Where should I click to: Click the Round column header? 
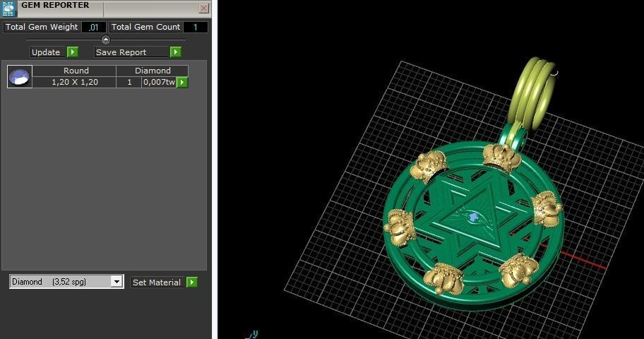(76, 71)
